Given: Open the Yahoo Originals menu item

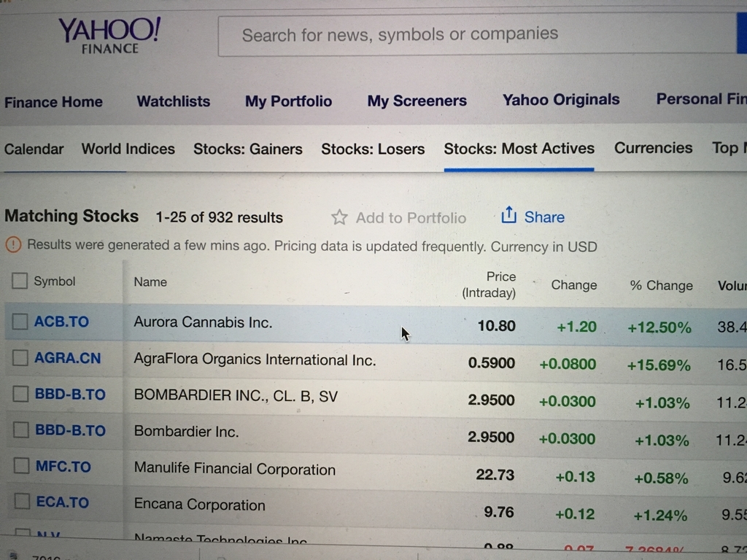Looking at the screenshot, I should [x=561, y=99].
